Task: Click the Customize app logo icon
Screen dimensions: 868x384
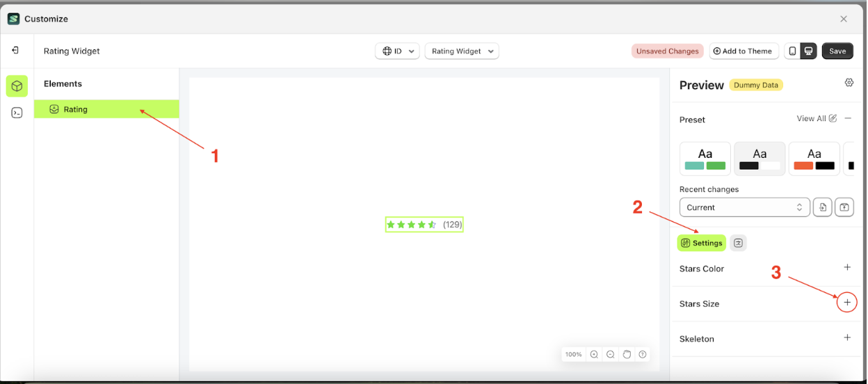Action: (13, 19)
